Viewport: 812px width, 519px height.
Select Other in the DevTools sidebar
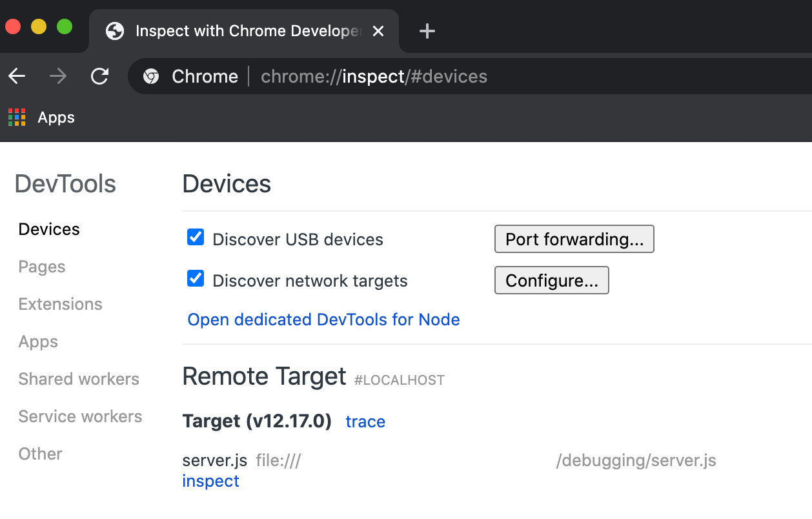[x=40, y=454]
